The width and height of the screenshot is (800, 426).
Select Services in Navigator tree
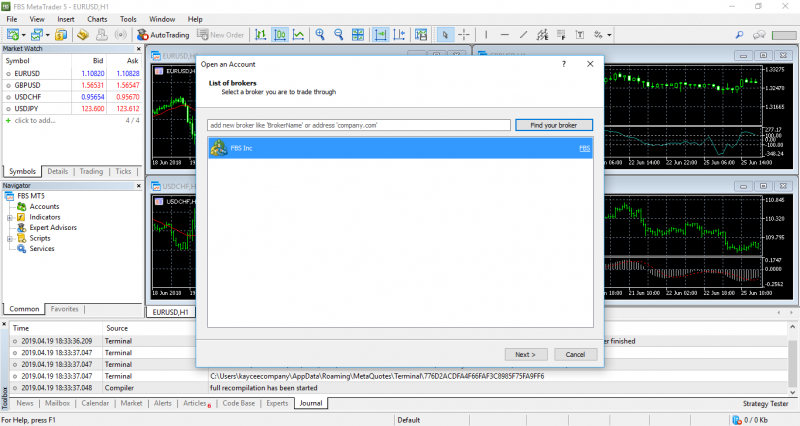pos(42,248)
